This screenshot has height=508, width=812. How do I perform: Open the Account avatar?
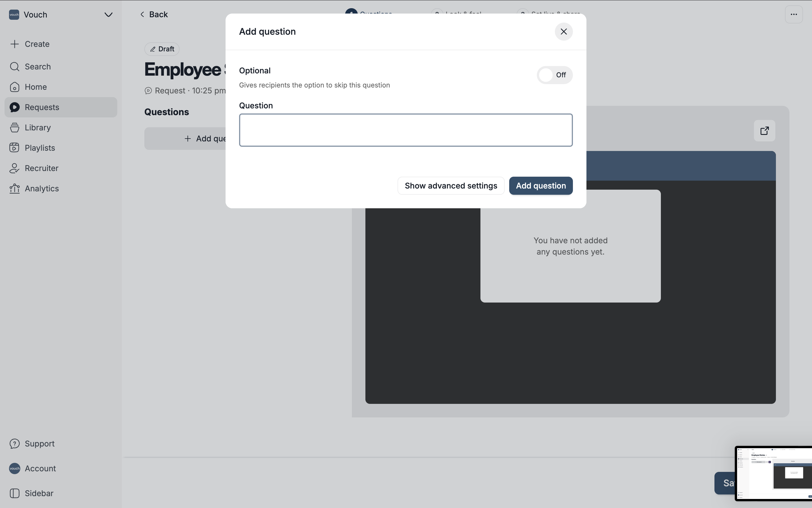[14, 468]
